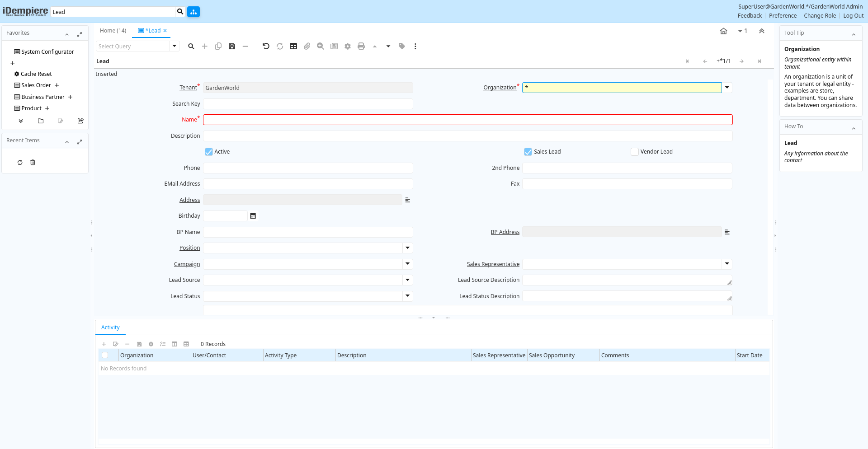The height and width of the screenshot is (449, 868).
Task: Expand the Lead Status dropdown
Action: coord(407,296)
